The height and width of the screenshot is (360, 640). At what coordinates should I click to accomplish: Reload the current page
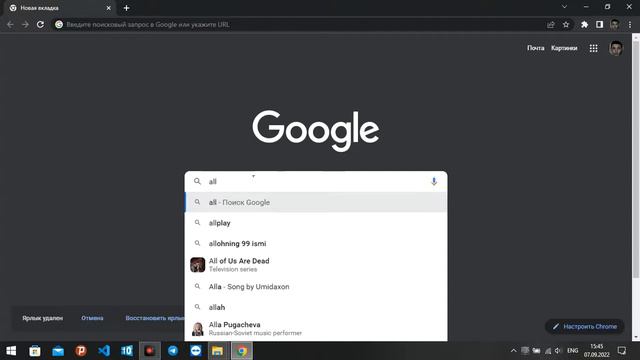(x=40, y=24)
